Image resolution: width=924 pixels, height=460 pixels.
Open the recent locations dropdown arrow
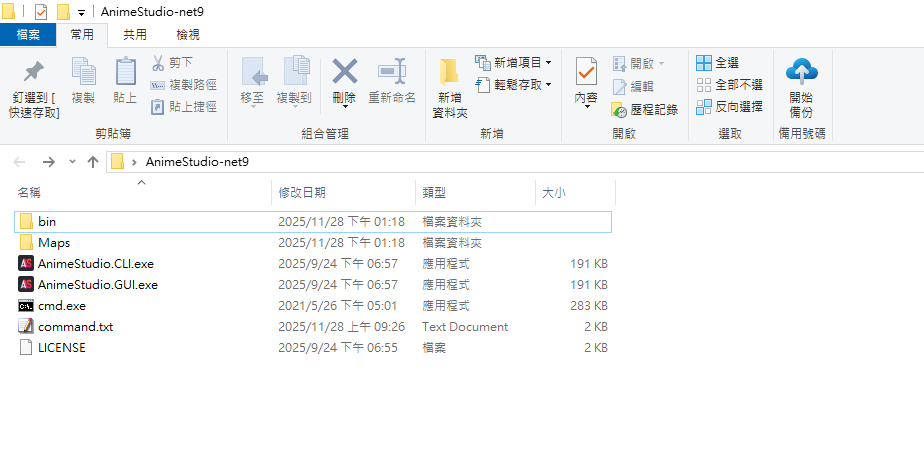point(72,162)
